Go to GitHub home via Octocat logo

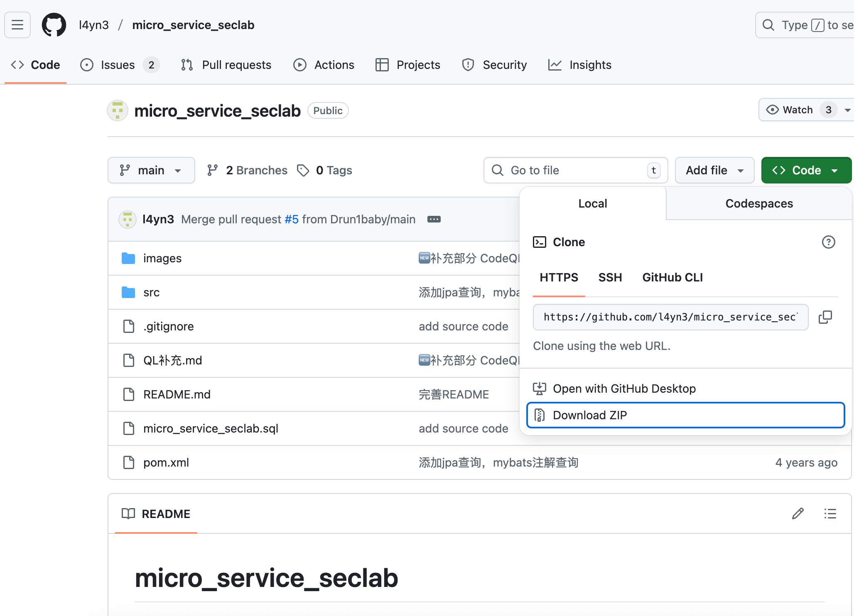coord(54,25)
